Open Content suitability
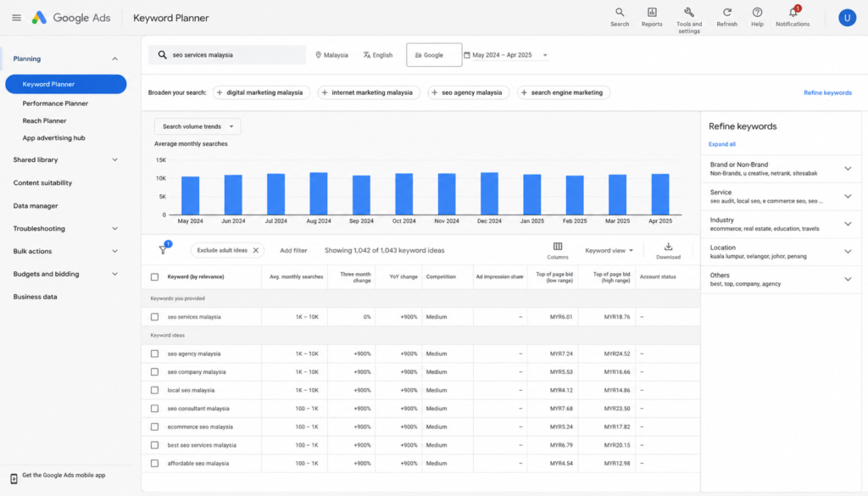 coord(42,182)
